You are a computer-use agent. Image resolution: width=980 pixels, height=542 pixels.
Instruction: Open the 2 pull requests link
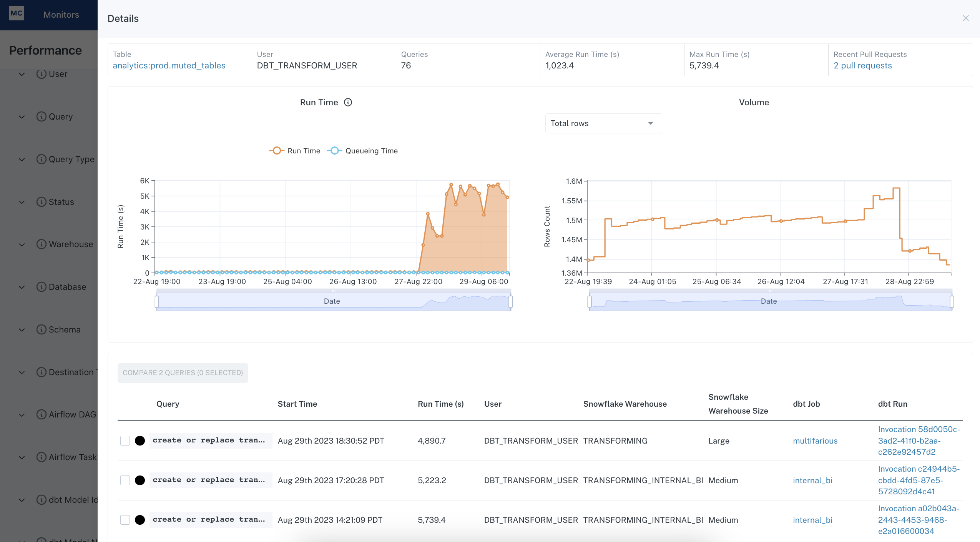point(862,65)
